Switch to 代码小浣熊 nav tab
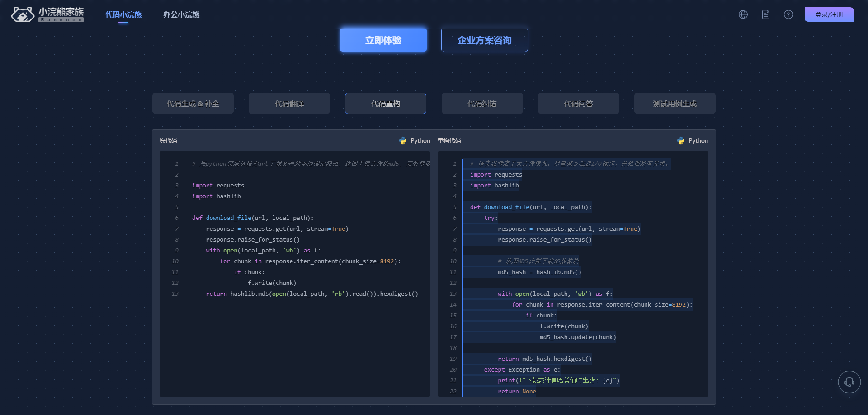 coord(123,14)
